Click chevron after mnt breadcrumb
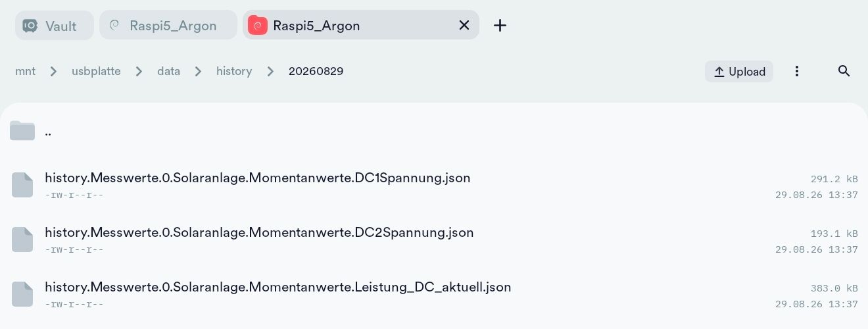This screenshot has width=868, height=329. tap(54, 71)
